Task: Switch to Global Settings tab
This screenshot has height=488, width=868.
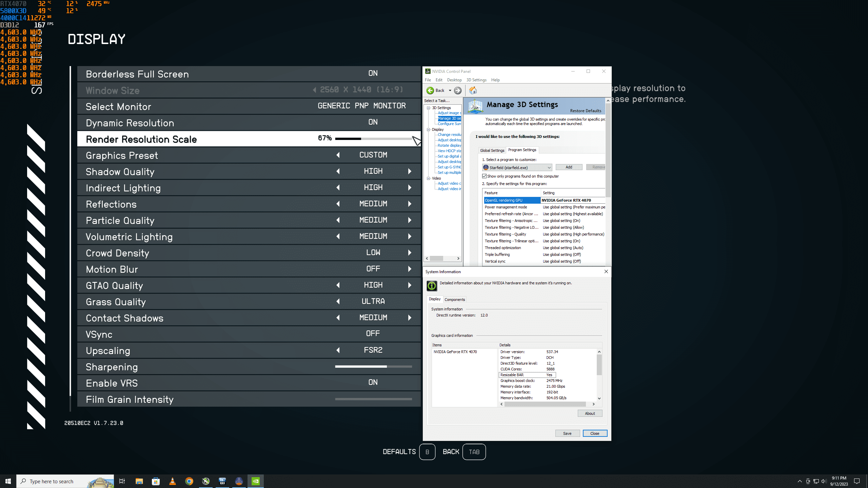Action: (492, 150)
